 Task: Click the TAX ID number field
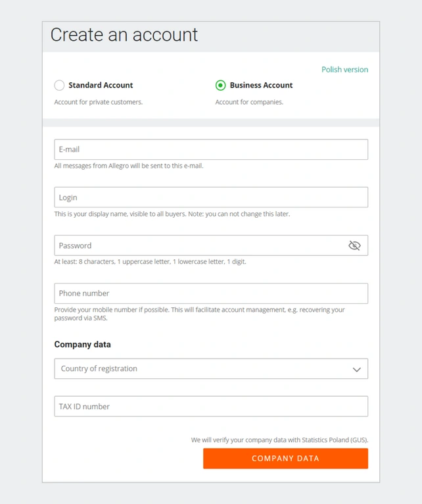click(x=210, y=407)
